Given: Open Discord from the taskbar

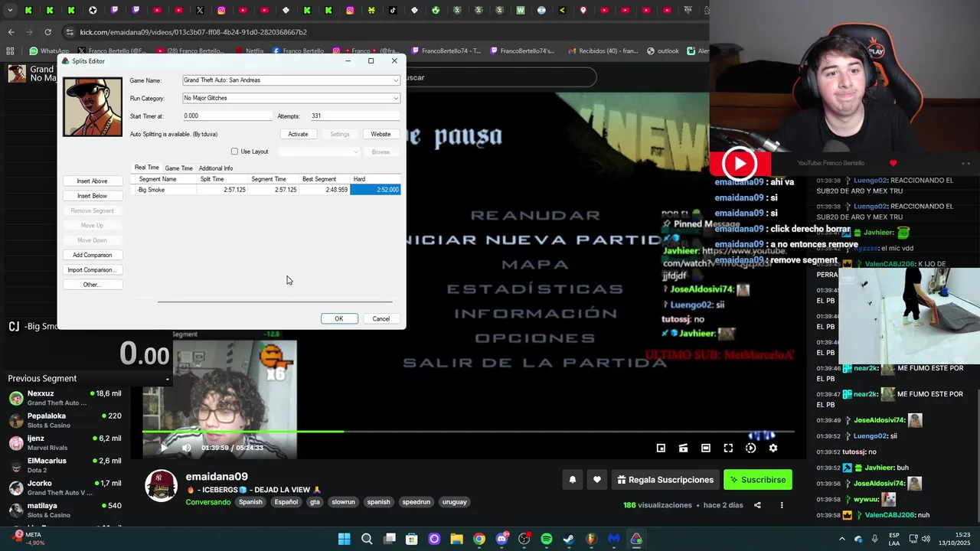Looking at the screenshot, I should (x=501, y=539).
